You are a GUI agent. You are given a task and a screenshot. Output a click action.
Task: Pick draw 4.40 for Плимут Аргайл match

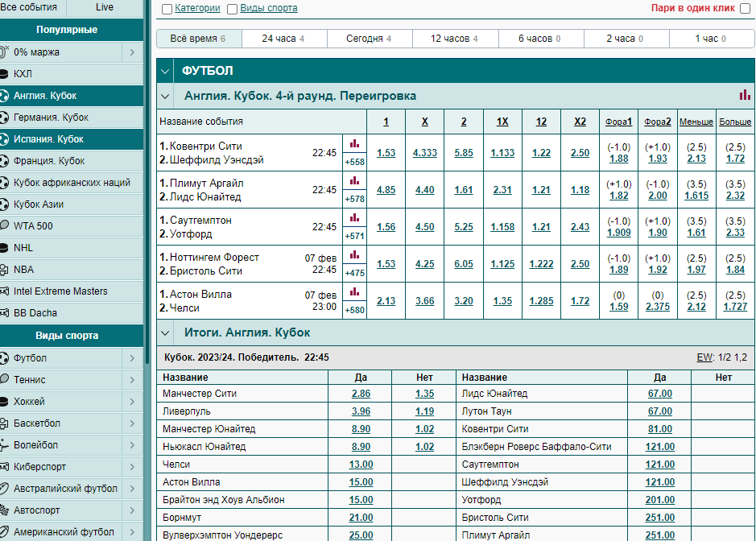coord(425,190)
